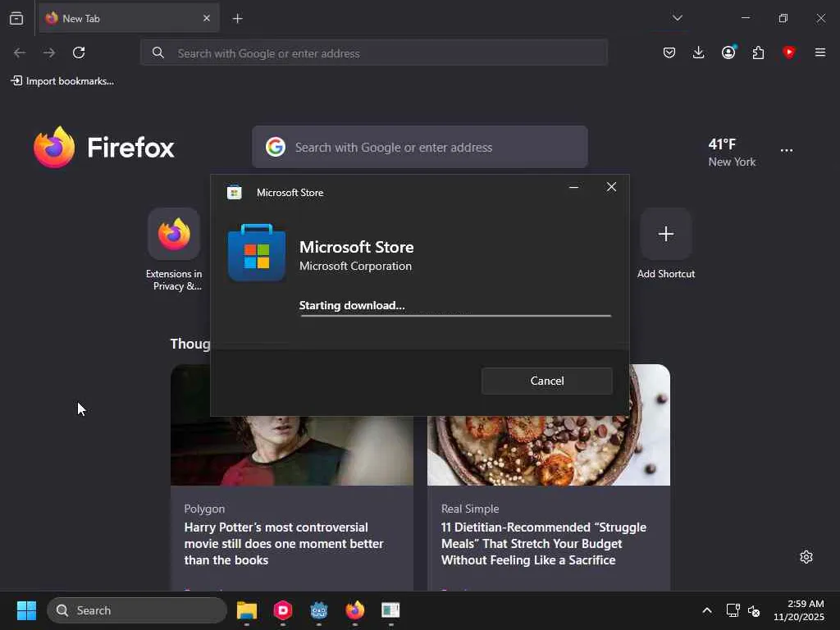
Task: Click the Polygon source label
Action: pyautogui.click(x=204, y=509)
